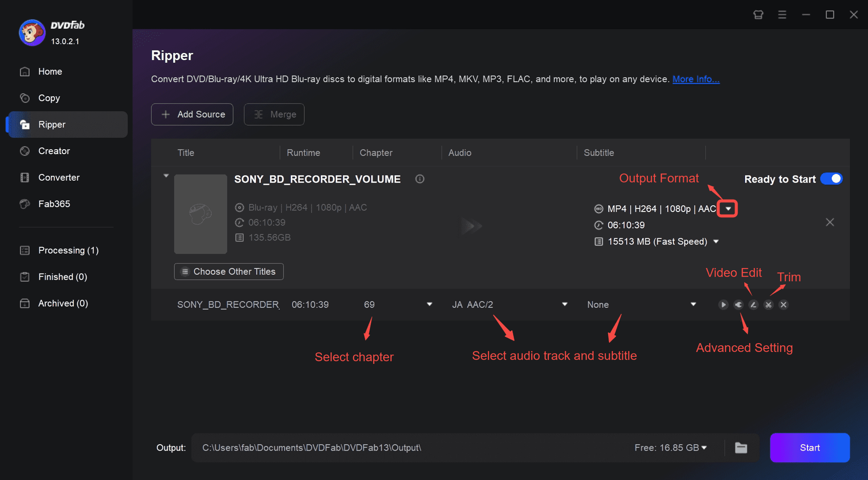Open the More Info link

click(696, 79)
